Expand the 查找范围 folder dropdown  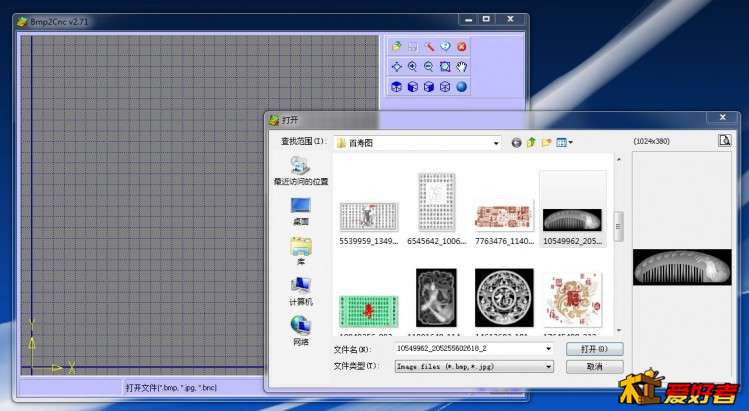(x=495, y=143)
